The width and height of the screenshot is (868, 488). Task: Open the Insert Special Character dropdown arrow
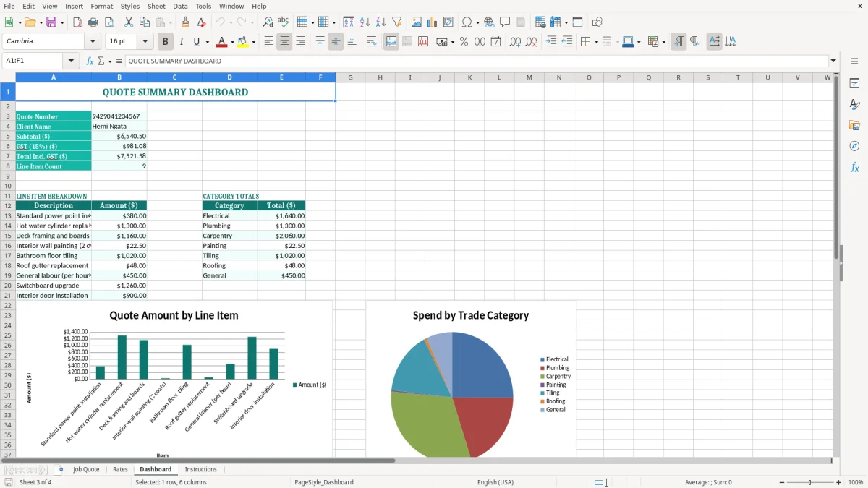[477, 22]
